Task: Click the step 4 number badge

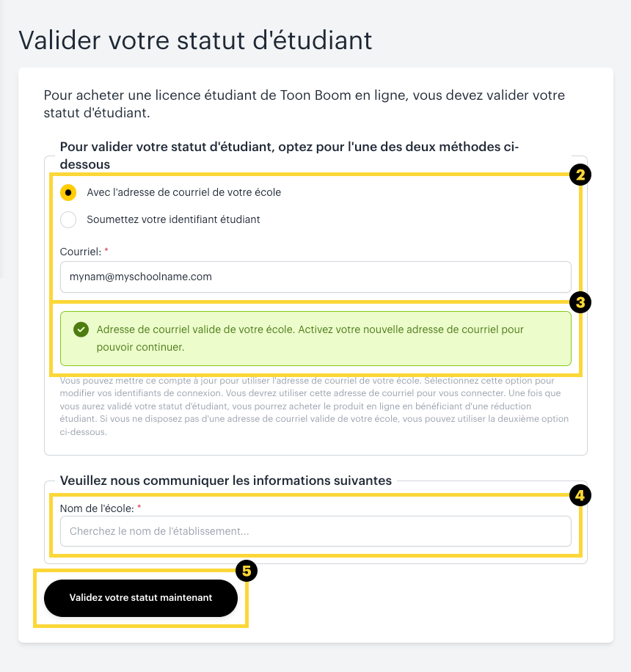Action: pyautogui.click(x=580, y=496)
